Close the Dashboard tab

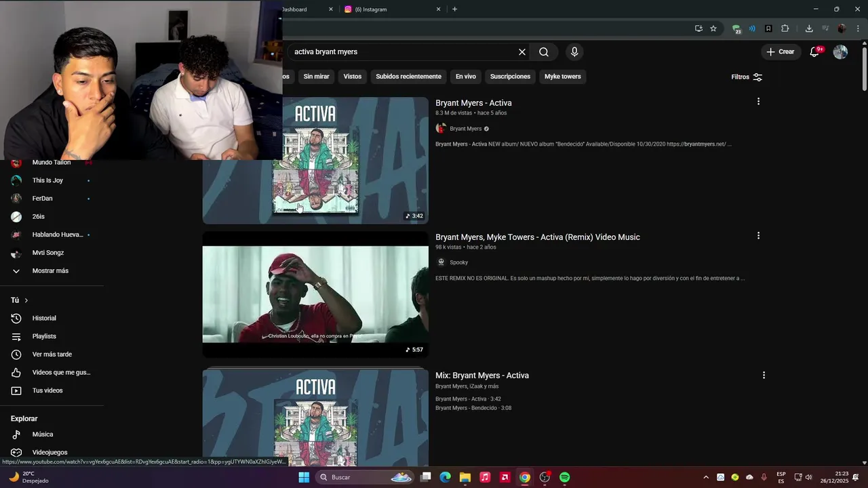tap(331, 9)
